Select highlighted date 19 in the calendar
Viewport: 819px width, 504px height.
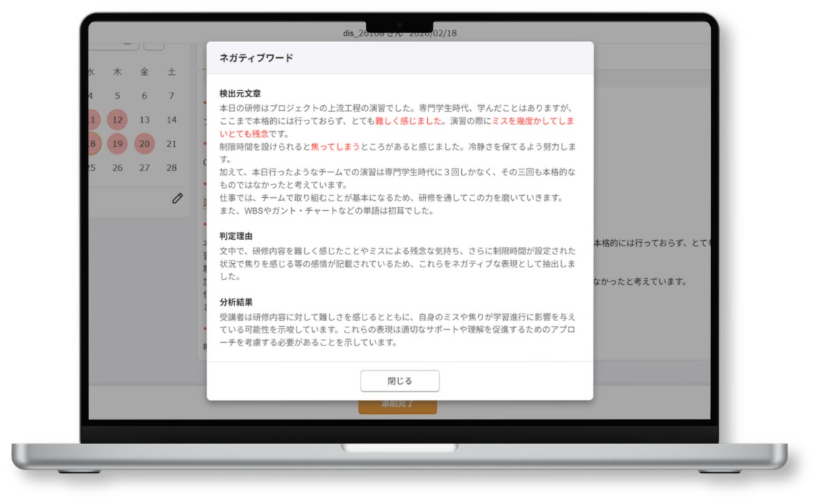point(118,144)
